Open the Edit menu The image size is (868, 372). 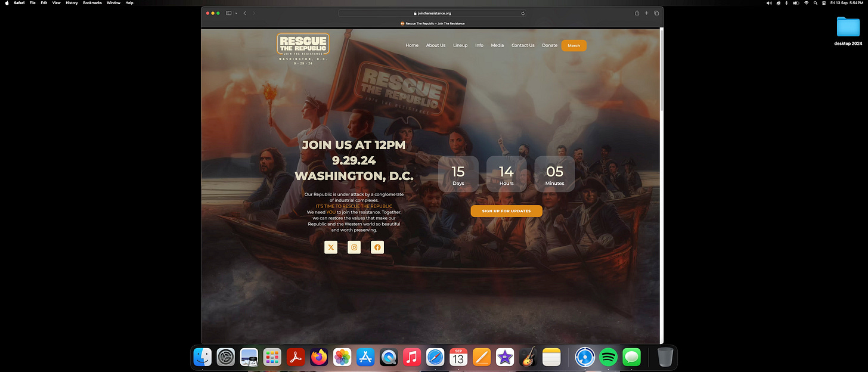(x=44, y=3)
